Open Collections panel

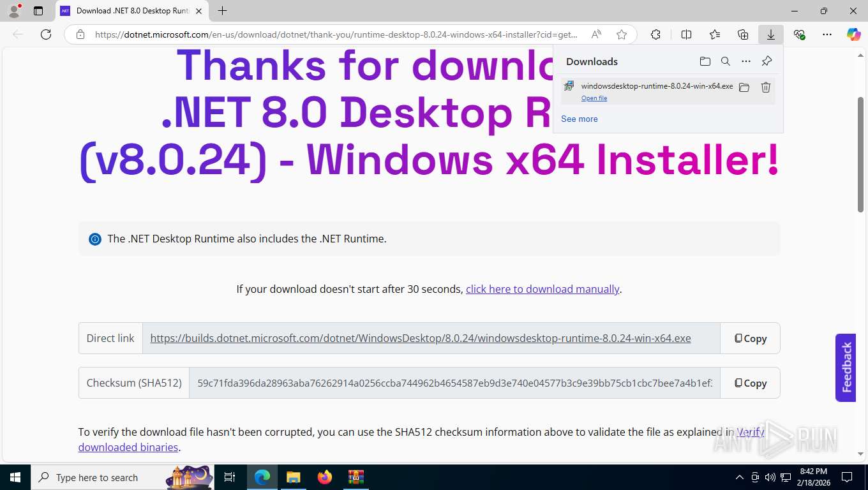pos(743,34)
